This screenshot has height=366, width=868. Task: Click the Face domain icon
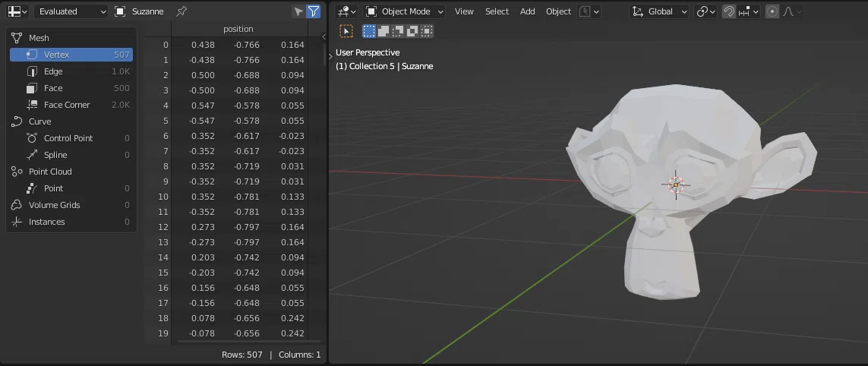(x=33, y=88)
